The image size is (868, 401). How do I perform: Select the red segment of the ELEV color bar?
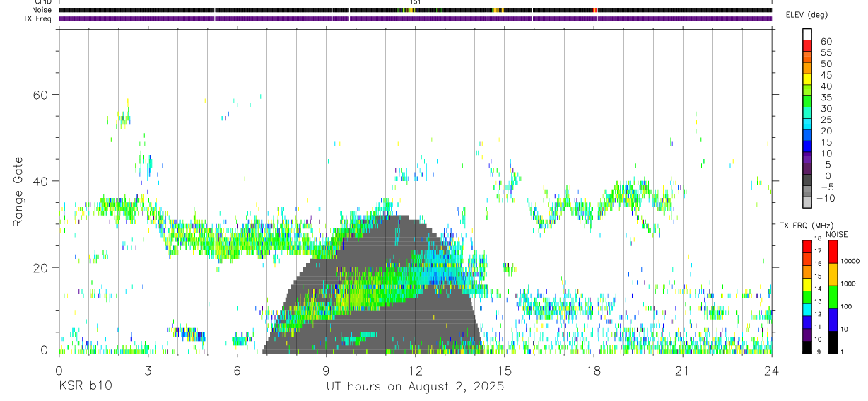tap(807, 45)
